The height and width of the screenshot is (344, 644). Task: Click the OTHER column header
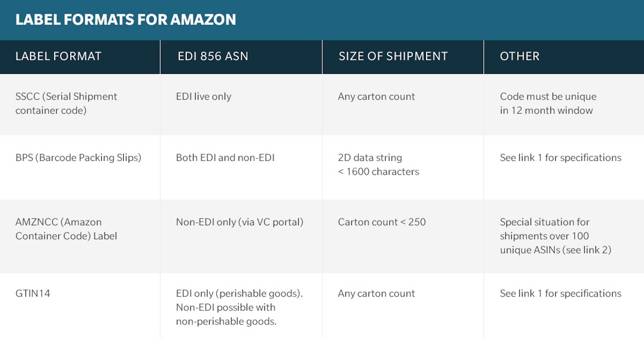coord(520,56)
